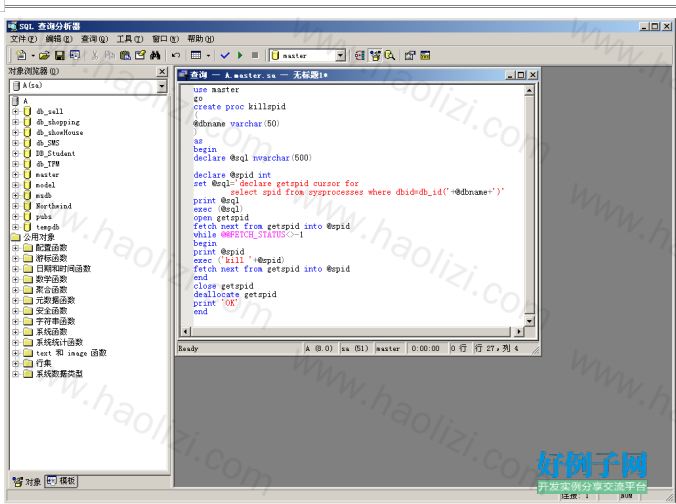
Task: Select the db_TPM database icon
Action: pos(27,164)
